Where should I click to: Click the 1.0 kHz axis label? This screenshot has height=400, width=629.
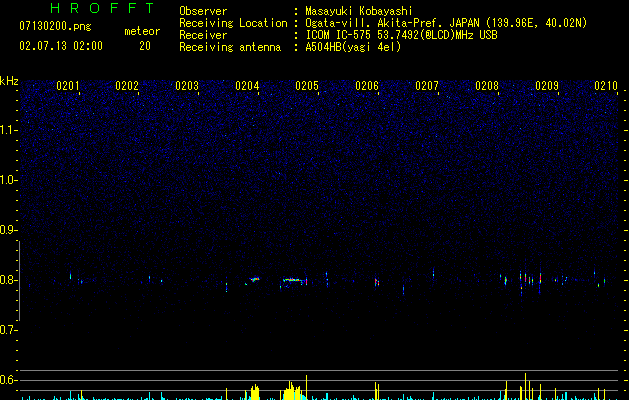(8, 180)
